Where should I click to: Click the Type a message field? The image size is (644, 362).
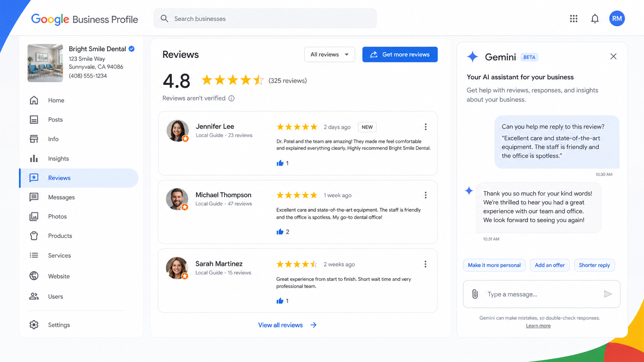coord(542,294)
